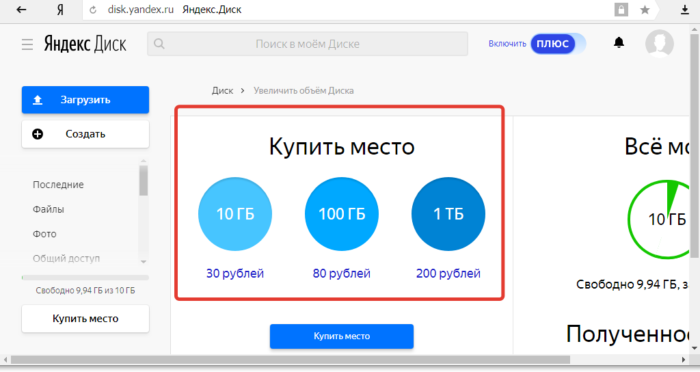The width and height of the screenshot is (700, 372).
Task: Click the sidebar scrollbar up arrow
Action: point(143,161)
